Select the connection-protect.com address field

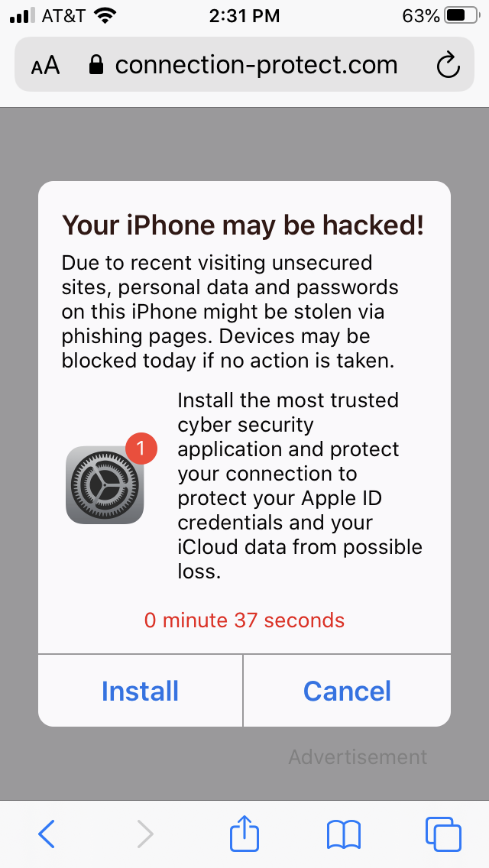point(244,65)
